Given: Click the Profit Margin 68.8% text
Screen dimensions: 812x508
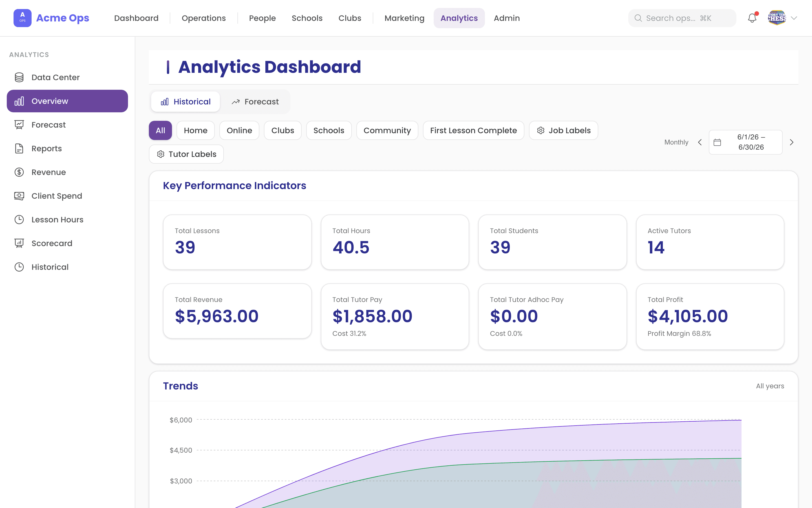Looking at the screenshot, I should pyautogui.click(x=679, y=333).
